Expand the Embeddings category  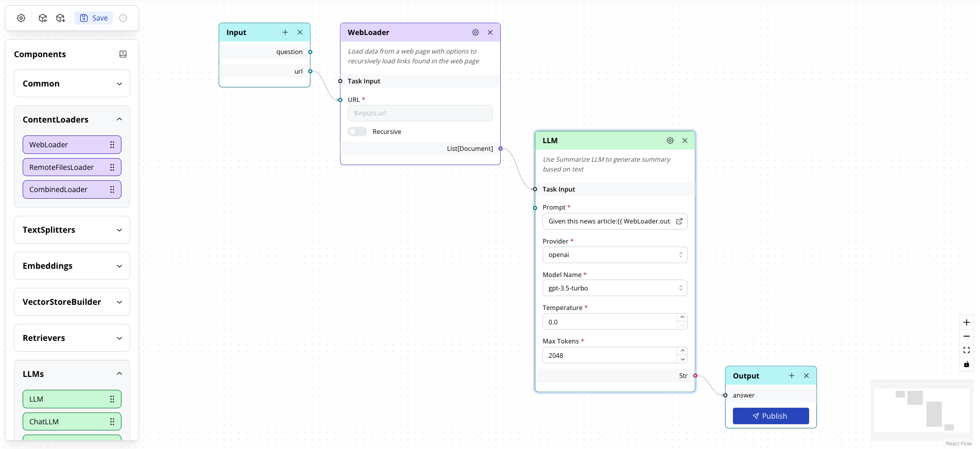[72, 266]
